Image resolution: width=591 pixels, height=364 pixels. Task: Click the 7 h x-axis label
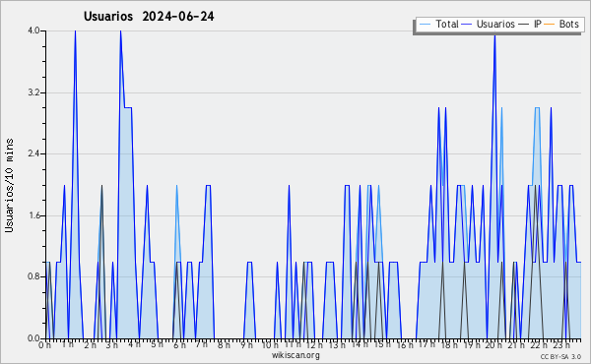click(201, 345)
